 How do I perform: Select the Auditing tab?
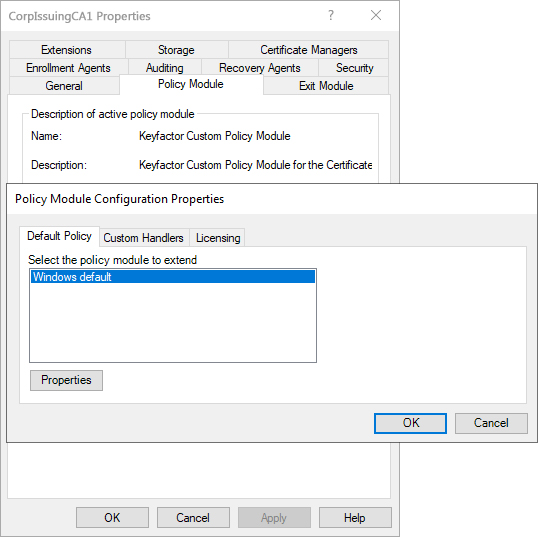tap(165, 68)
